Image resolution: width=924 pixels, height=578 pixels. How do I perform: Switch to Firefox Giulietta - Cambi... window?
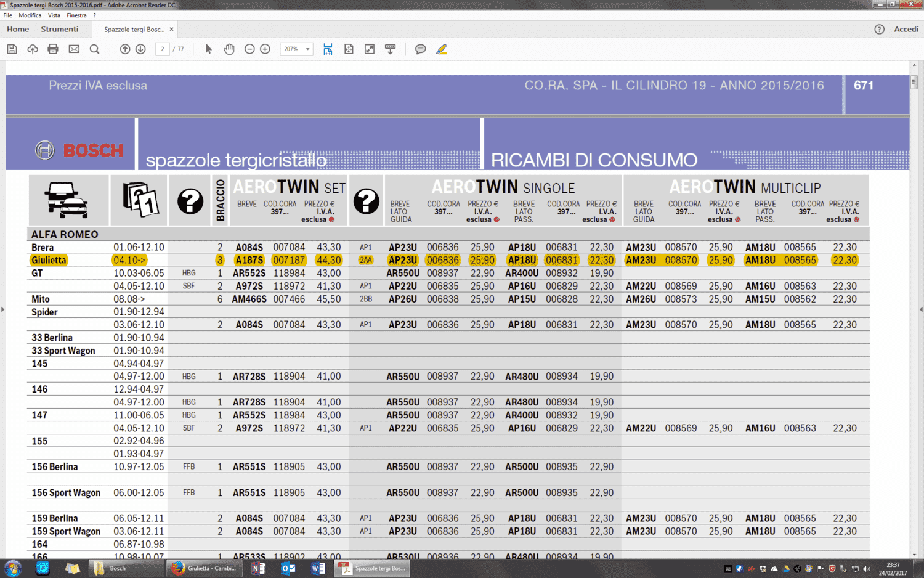(x=205, y=568)
